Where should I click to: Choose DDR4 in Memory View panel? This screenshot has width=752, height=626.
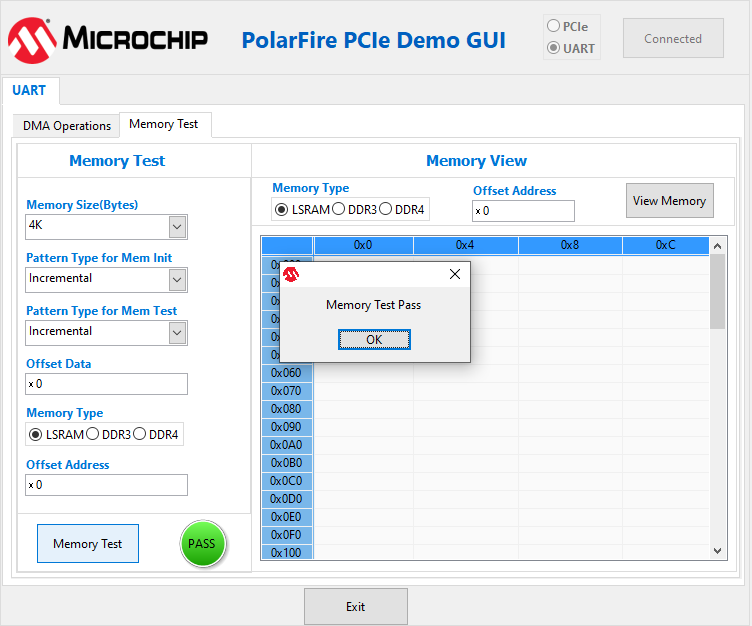point(386,209)
